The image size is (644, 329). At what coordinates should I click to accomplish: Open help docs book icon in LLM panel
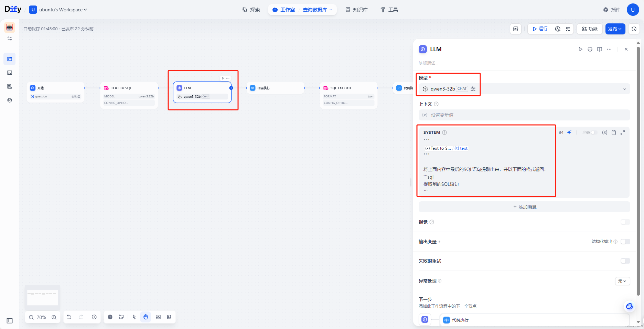[600, 49]
